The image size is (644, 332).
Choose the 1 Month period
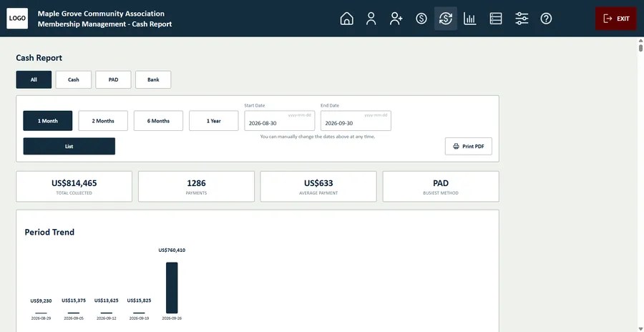point(48,121)
